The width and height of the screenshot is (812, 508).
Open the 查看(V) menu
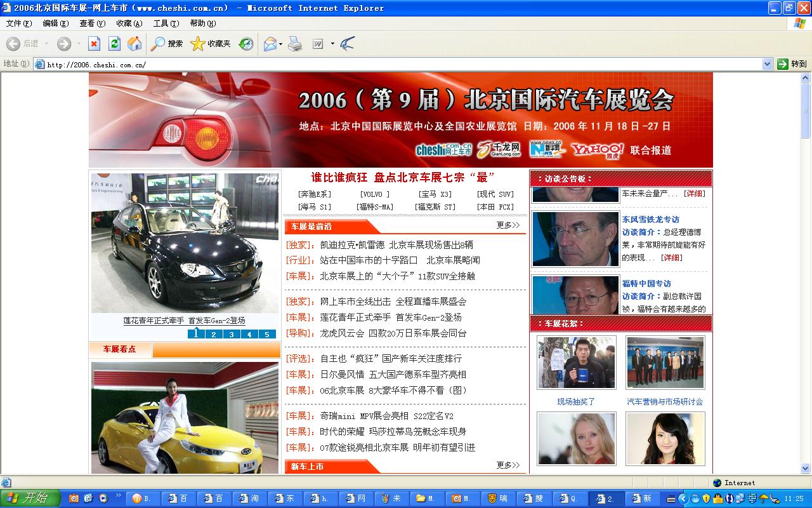(93, 23)
